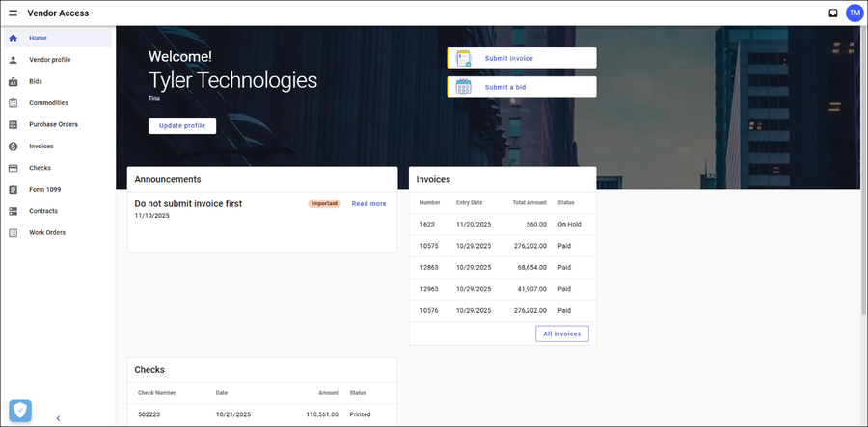This screenshot has width=868, height=427.
Task: Click the Vendor profile person icon
Action: point(14,60)
